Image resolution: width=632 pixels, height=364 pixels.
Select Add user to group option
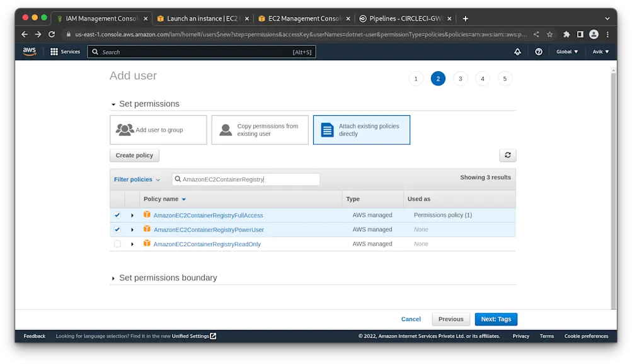[x=158, y=130]
